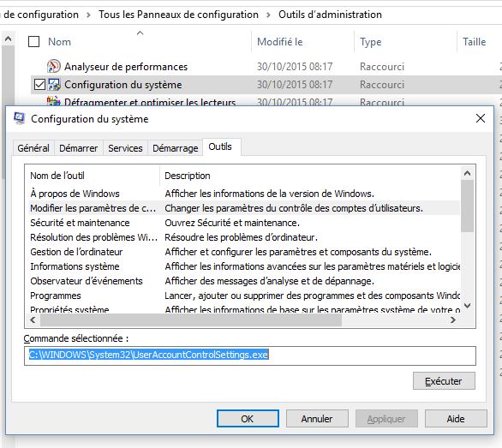Click the horizontal scroll left arrow
502x448 pixels.
[33, 320]
